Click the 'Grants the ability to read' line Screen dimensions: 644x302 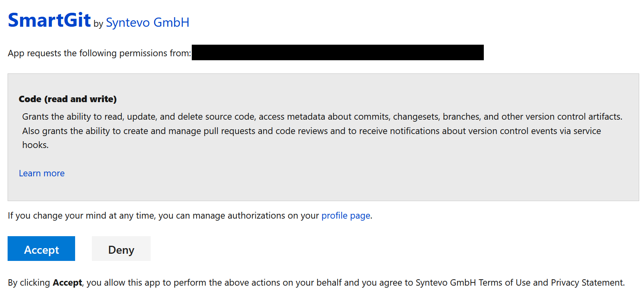[x=322, y=117]
